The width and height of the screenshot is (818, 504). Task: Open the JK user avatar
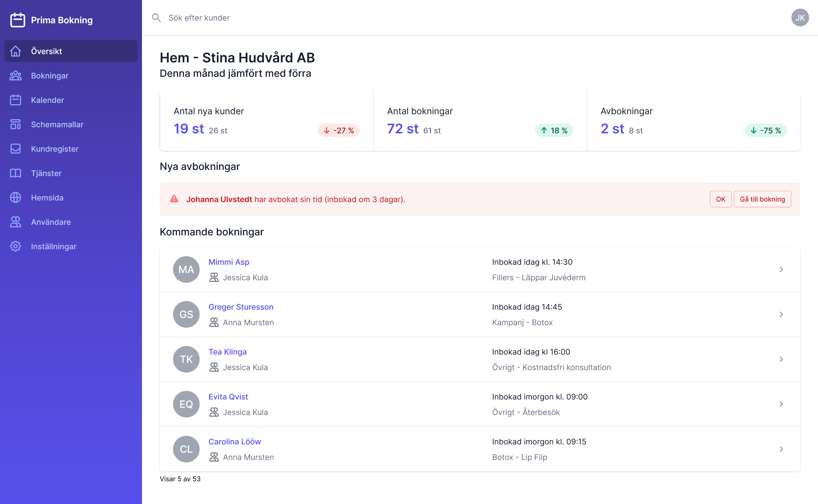point(800,18)
